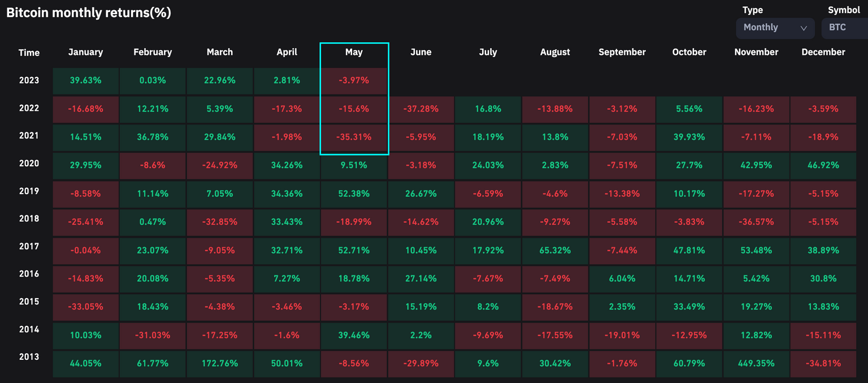Click the 27.14% cell for June 2016
868x383 pixels.
tap(421, 279)
